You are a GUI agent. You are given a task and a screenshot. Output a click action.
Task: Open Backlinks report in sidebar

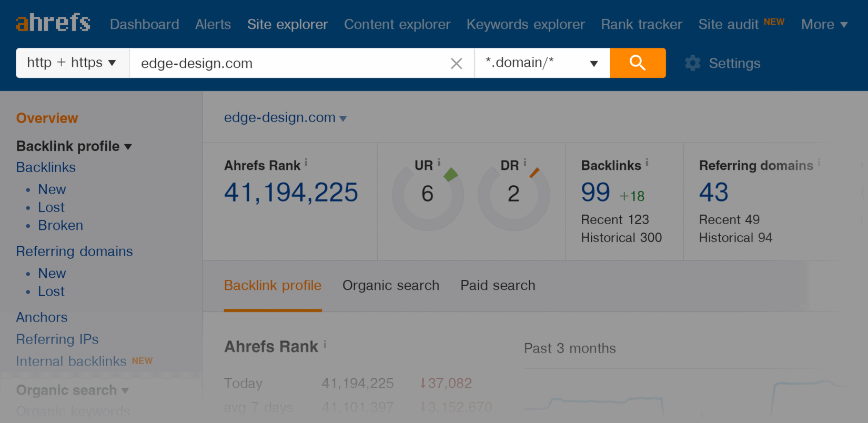(x=46, y=167)
